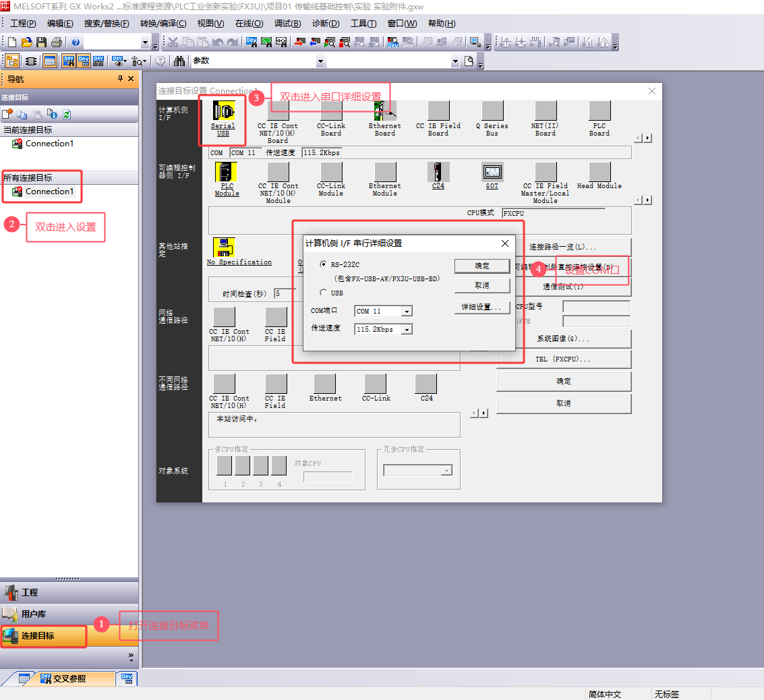Click right scroll arrow of PC side I/F row

647,138
